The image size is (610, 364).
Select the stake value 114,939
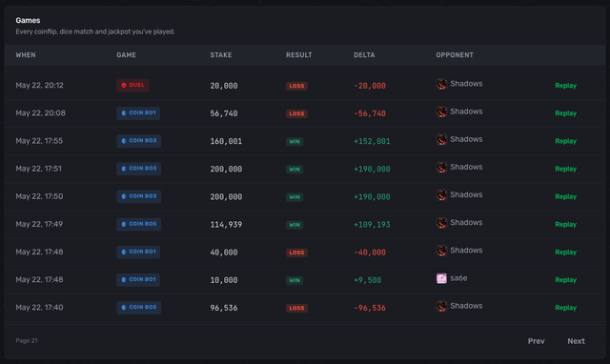226,225
